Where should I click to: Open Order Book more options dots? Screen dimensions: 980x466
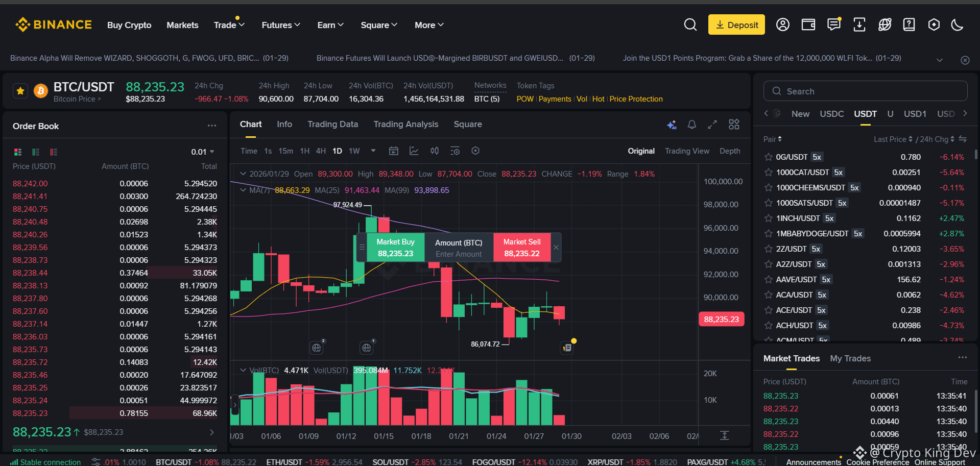[212, 126]
